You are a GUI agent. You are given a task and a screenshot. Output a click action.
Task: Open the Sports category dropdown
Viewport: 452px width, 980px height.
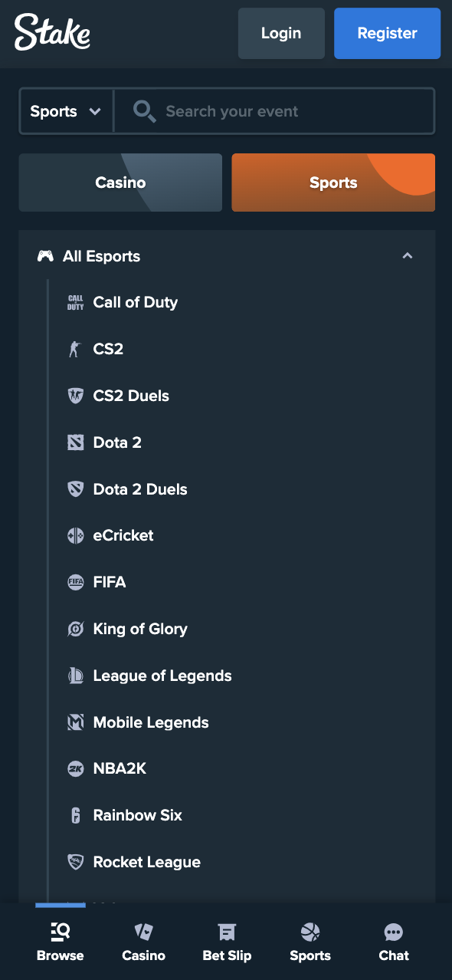click(x=66, y=111)
